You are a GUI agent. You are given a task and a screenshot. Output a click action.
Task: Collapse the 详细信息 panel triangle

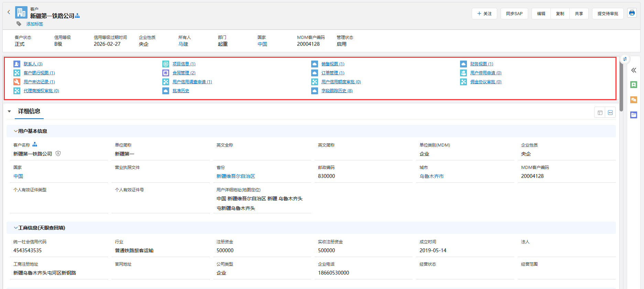coord(9,111)
